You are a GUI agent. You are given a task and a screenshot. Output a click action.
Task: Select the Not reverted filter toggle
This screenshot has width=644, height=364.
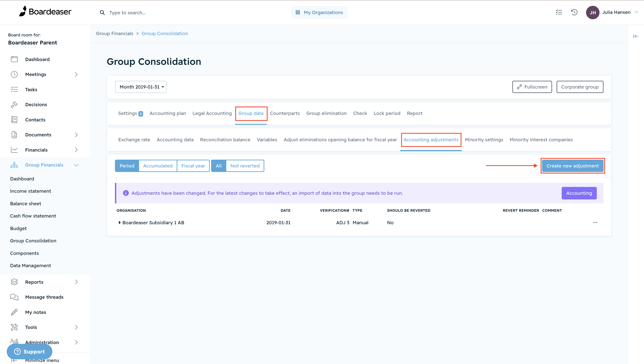pos(245,166)
